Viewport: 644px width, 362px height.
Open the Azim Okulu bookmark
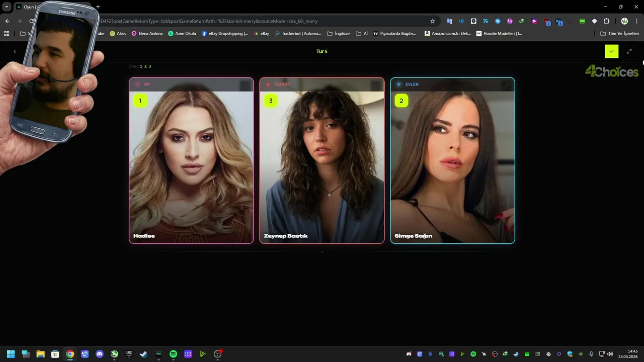pyautogui.click(x=182, y=33)
